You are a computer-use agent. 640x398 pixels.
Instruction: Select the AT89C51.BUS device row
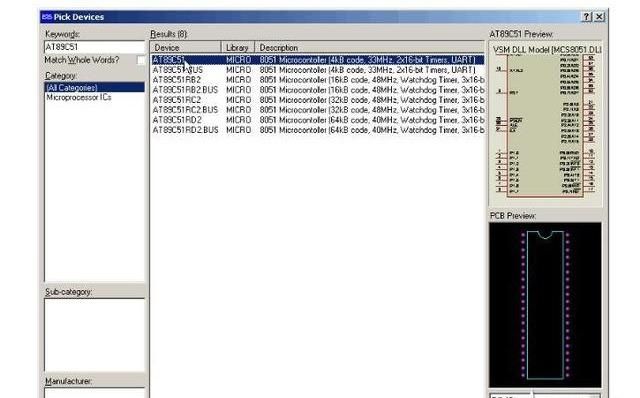tap(318, 70)
